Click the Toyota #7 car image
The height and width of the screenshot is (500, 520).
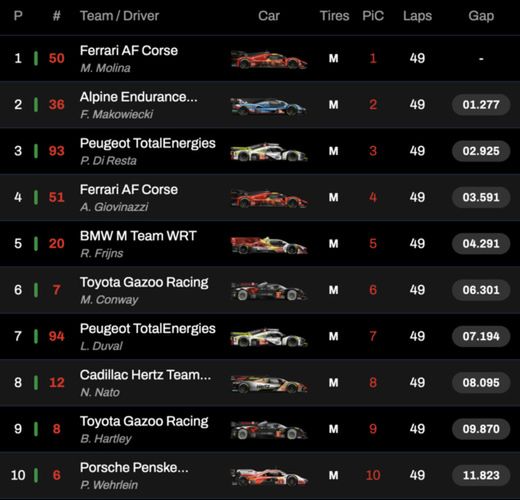[269, 291]
